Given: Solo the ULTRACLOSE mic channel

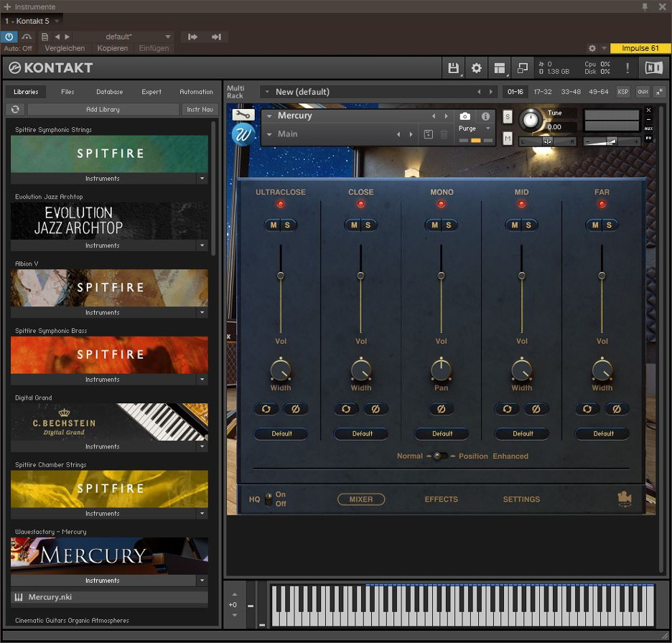Looking at the screenshot, I should click(x=288, y=225).
